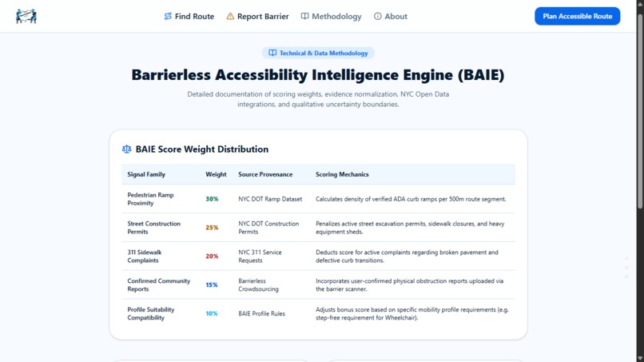
Task: Click the 25% weight value
Action: pos(212,228)
